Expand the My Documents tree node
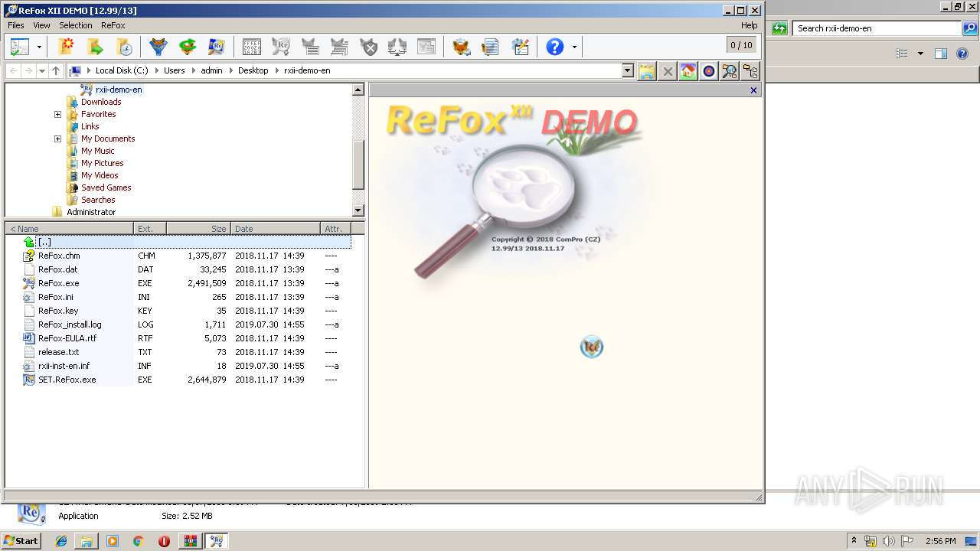980x551 pixels. pos(57,139)
